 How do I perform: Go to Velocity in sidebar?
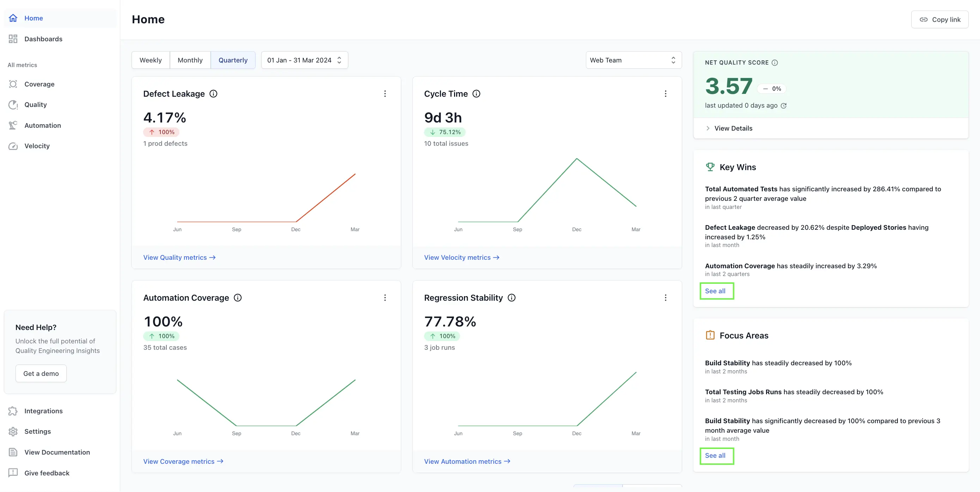37,146
